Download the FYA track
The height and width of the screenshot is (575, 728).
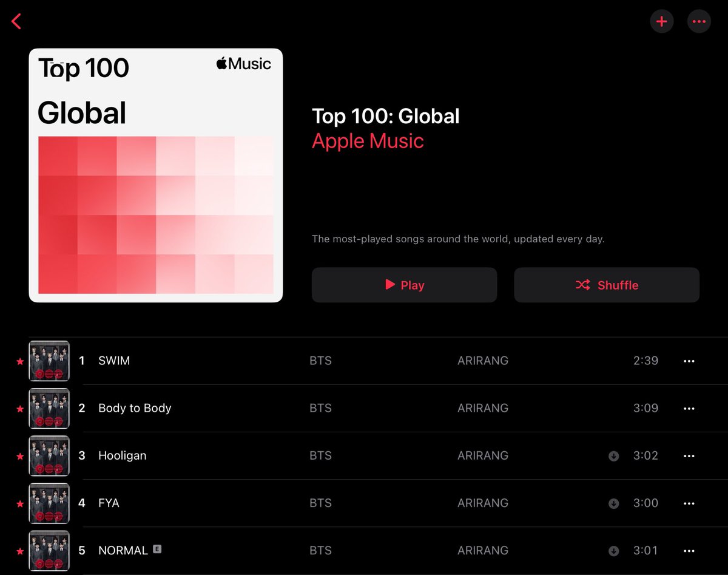[613, 503]
